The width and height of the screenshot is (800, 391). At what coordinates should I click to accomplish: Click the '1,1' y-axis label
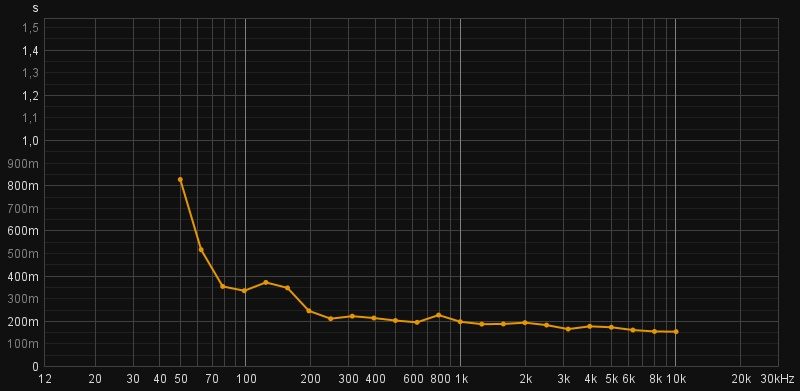pos(30,118)
